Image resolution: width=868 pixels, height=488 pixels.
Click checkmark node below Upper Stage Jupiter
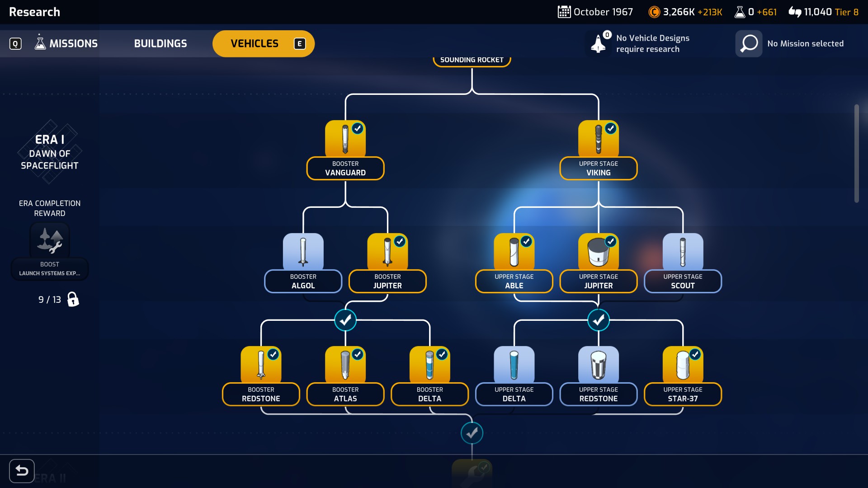(599, 320)
